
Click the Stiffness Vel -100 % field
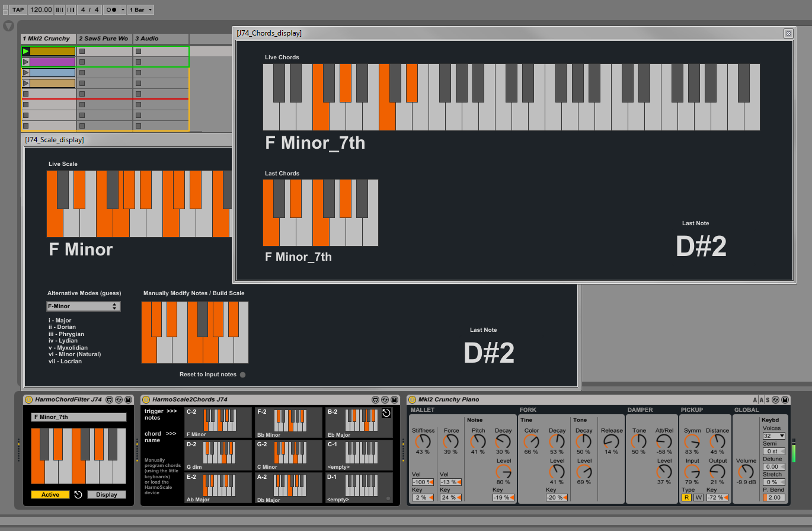point(423,482)
